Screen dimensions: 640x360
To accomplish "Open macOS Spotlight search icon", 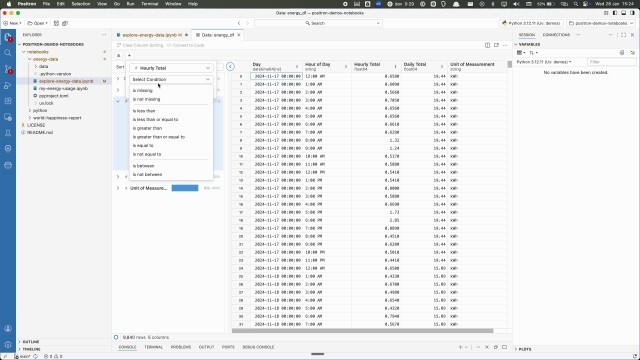I will pyautogui.click(x=576, y=4).
